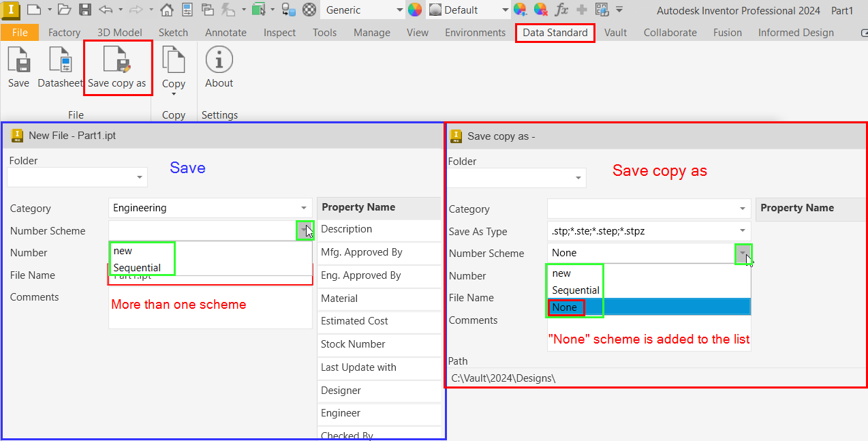Viewport: 868px width, 441px height.
Task: Select 'new' in the Number Scheme list
Action: point(123,251)
